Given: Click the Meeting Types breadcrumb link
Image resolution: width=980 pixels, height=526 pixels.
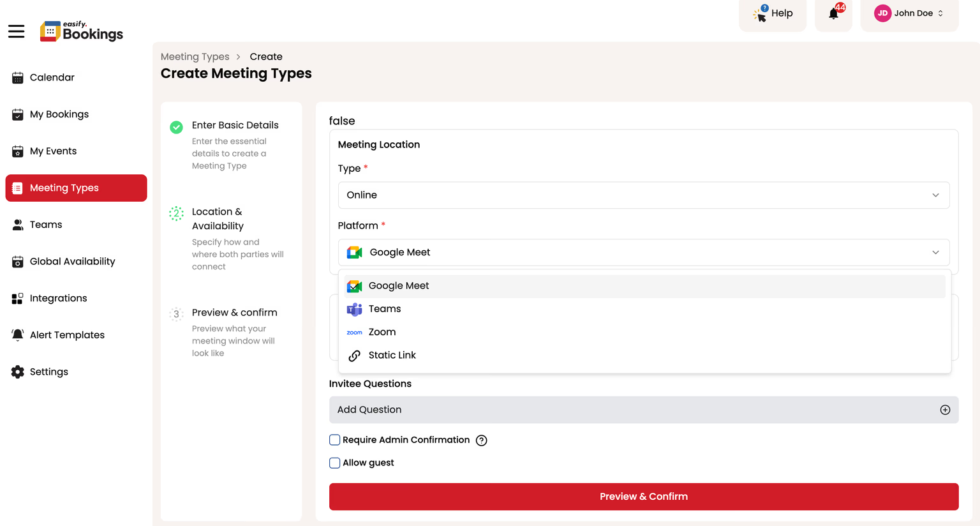Looking at the screenshot, I should click(x=195, y=57).
